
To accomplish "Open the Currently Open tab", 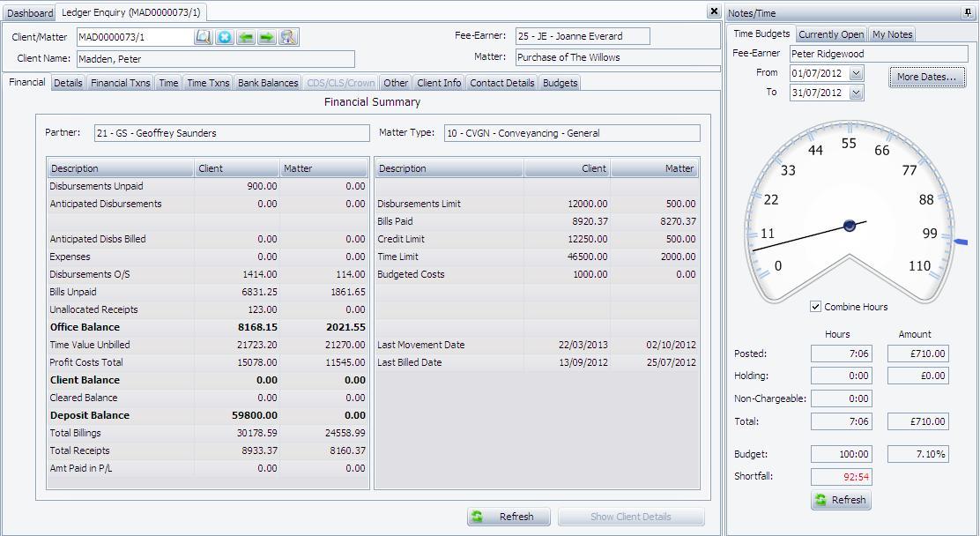I will coord(831,34).
